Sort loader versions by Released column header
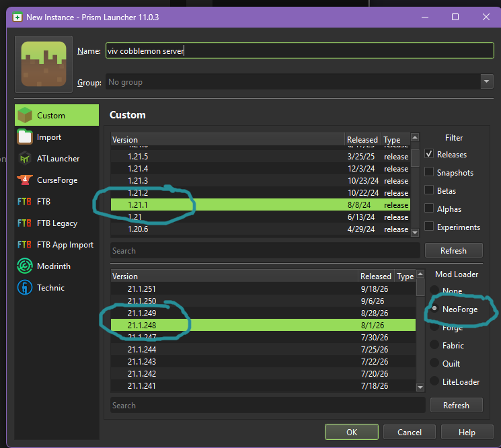The width and height of the screenshot is (501, 448). pos(376,276)
